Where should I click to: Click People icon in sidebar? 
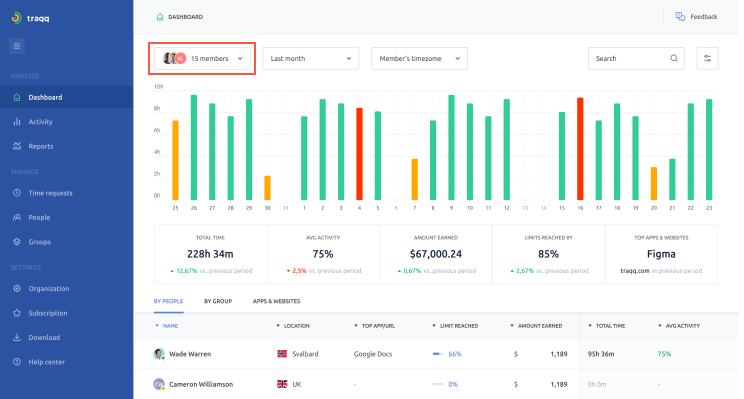pyautogui.click(x=17, y=217)
